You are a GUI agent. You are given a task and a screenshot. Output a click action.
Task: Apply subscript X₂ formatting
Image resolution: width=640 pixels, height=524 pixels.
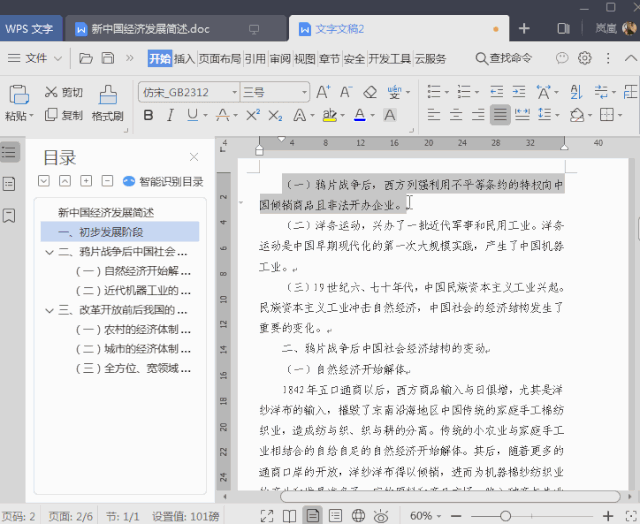(x=275, y=115)
